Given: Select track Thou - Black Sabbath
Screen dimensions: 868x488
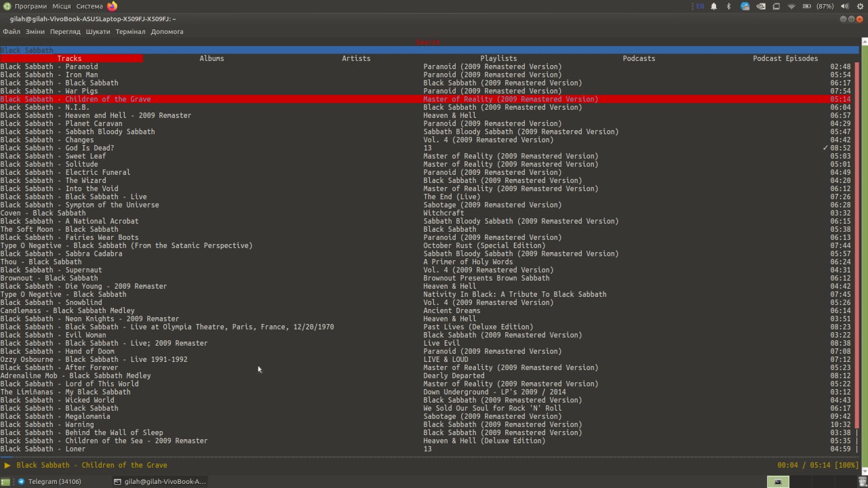Looking at the screenshot, I should [41, 262].
